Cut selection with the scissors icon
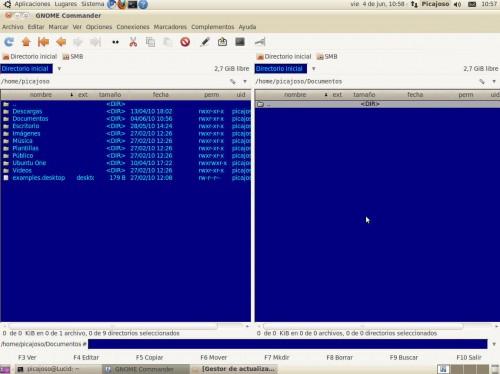 pos(133,42)
